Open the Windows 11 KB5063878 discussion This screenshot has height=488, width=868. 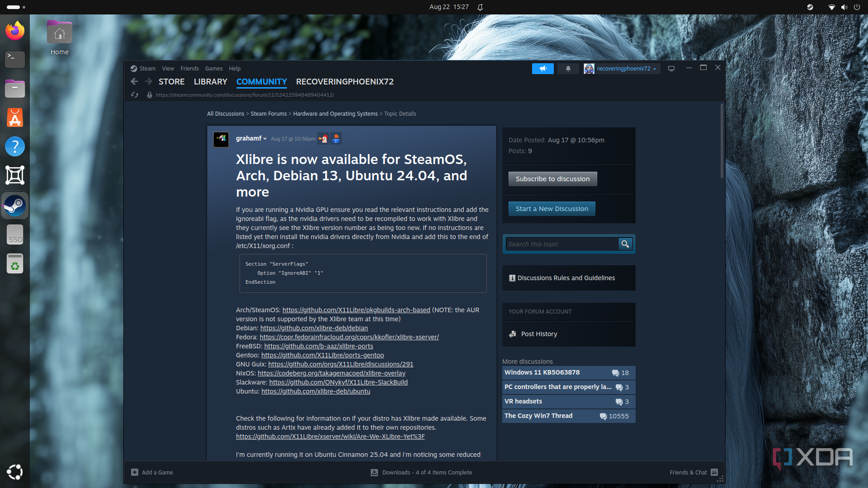(x=569, y=373)
